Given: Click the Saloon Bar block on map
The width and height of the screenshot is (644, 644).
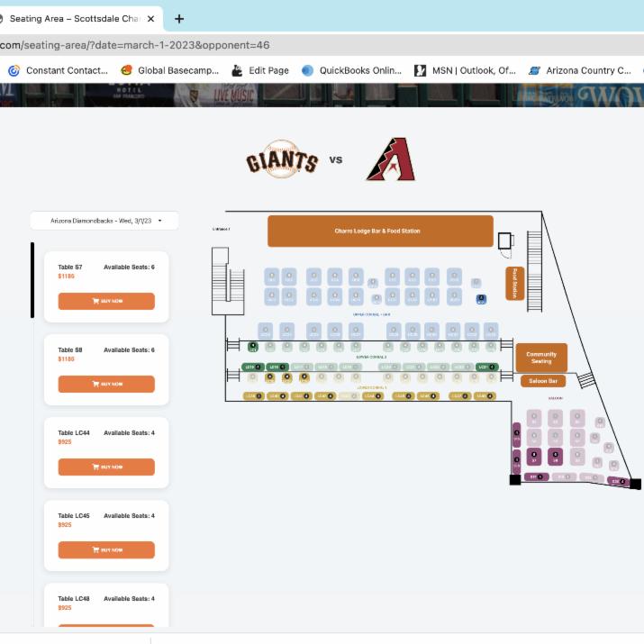Looking at the screenshot, I should click(543, 381).
